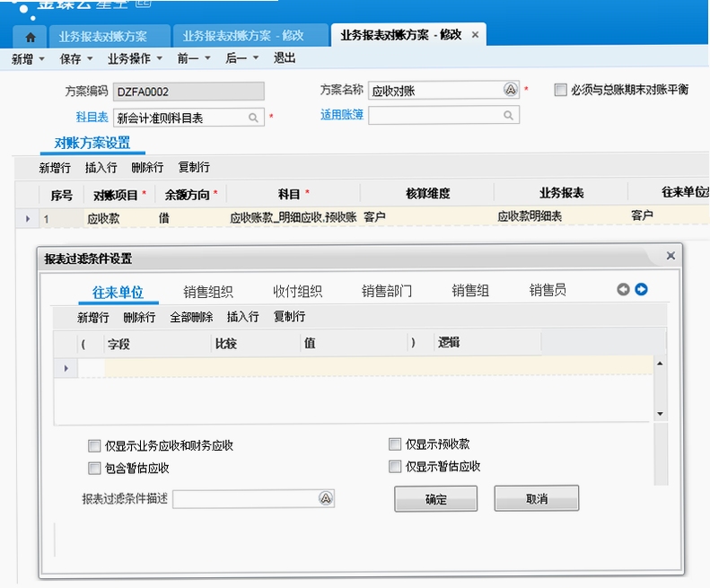Check 仅显示预收款 option
This screenshot has width=710, height=588.
(x=395, y=444)
